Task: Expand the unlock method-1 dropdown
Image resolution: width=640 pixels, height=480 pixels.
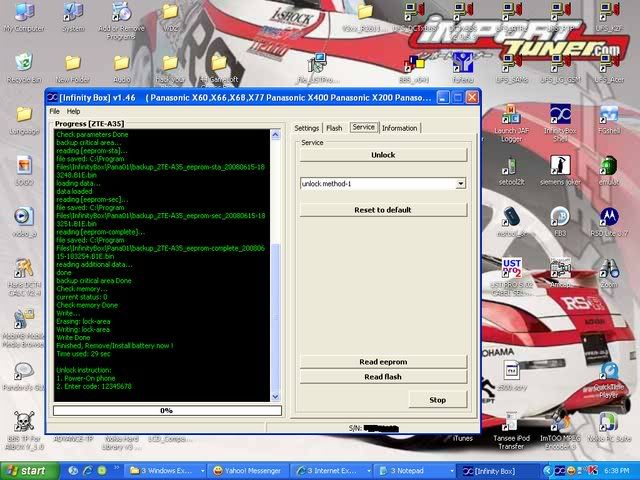Action: pos(460,184)
